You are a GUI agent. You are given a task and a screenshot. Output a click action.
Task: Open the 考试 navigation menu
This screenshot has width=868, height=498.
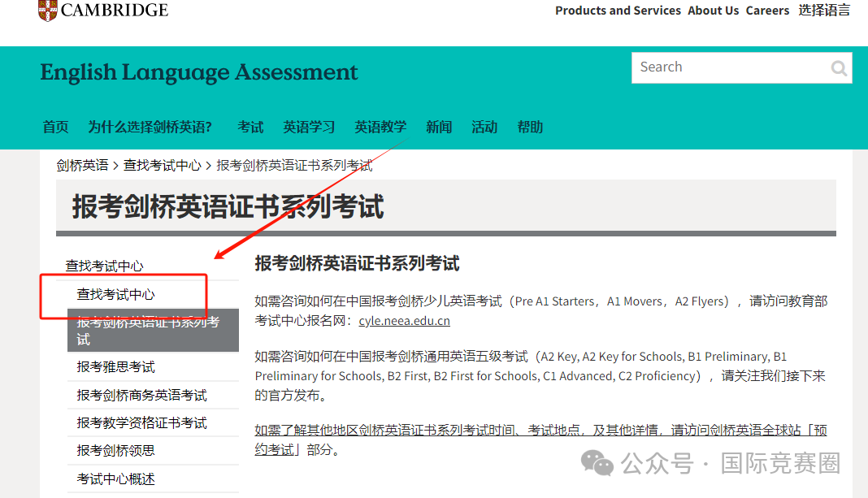250,127
